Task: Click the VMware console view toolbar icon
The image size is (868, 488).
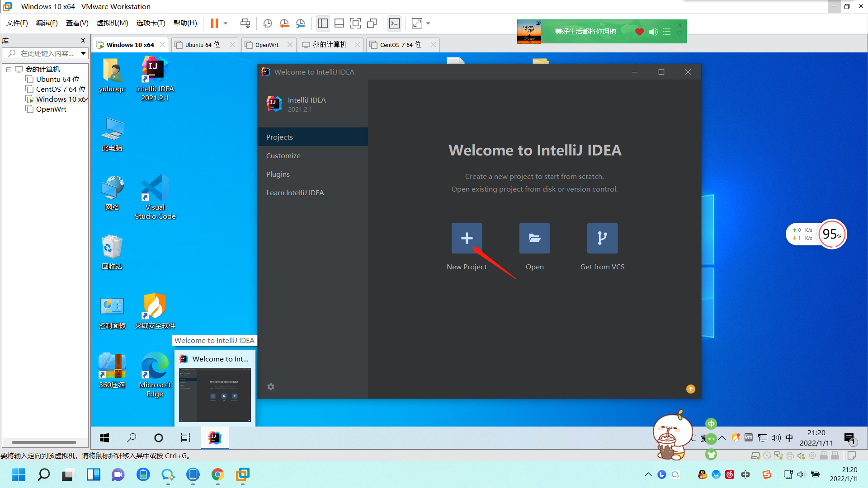Action: coord(395,23)
